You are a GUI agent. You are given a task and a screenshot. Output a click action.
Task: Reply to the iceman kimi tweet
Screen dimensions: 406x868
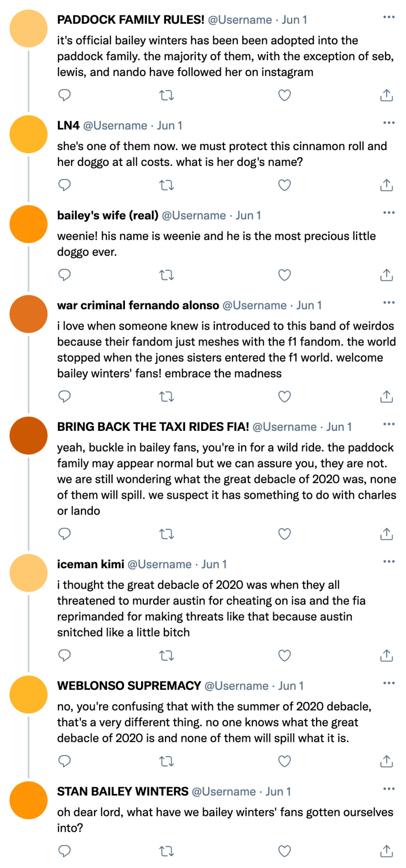[65, 656]
